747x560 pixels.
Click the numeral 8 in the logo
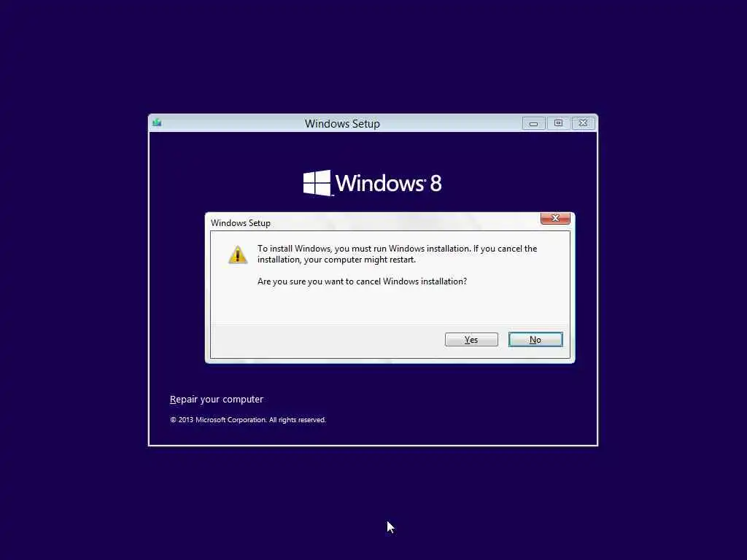pos(436,183)
